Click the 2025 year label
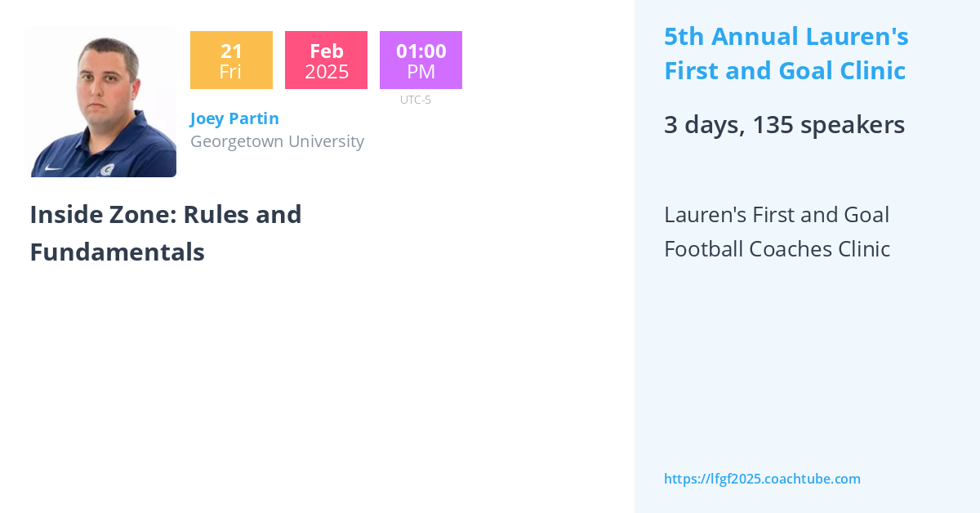 [326, 72]
